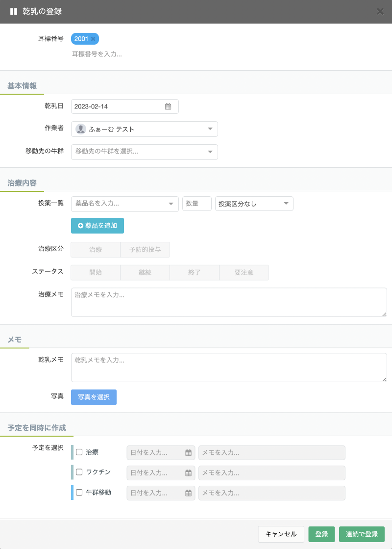
Task: Open the 薬品名 medicine dropdown
Action: coord(125,204)
